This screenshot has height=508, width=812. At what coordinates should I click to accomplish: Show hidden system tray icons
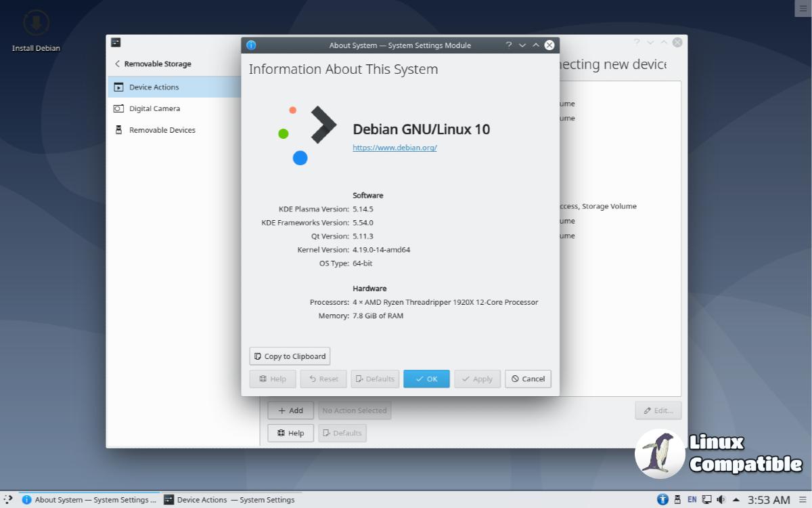[x=736, y=500]
